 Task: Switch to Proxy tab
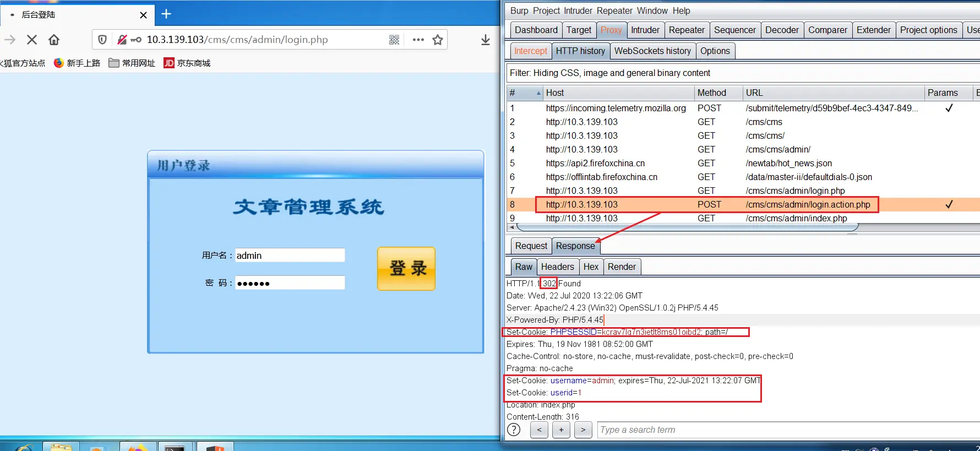click(x=611, y=30)
